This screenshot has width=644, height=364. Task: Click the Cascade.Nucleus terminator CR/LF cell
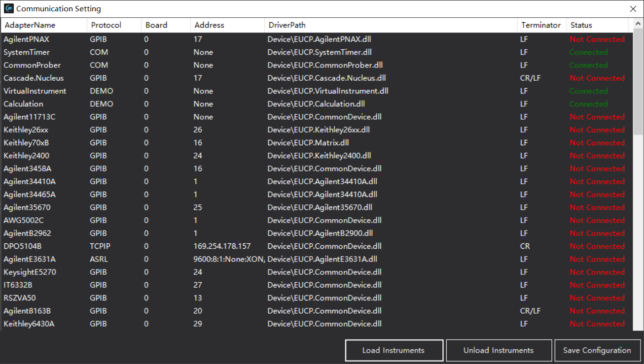point(530,78)
